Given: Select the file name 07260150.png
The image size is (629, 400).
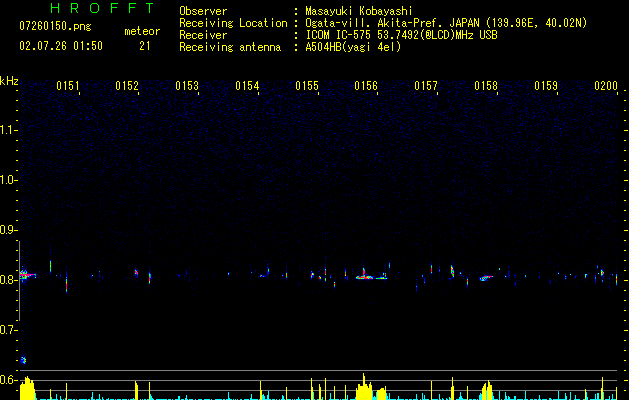Looking at the screenshot, I should point(55,26).
